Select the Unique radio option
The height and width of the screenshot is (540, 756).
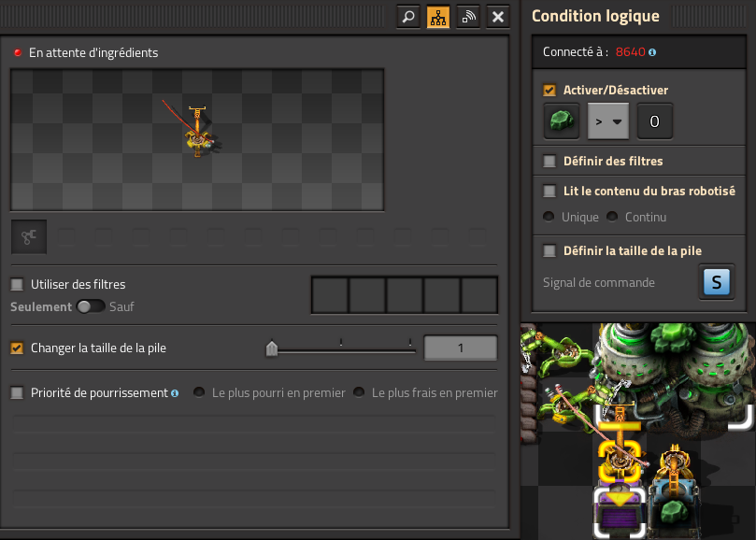click(549, 217)
